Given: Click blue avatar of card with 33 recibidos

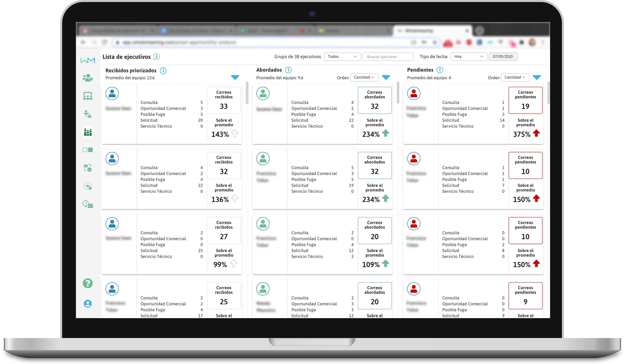Looking at the screenshot, I should (x=112, y=93).
